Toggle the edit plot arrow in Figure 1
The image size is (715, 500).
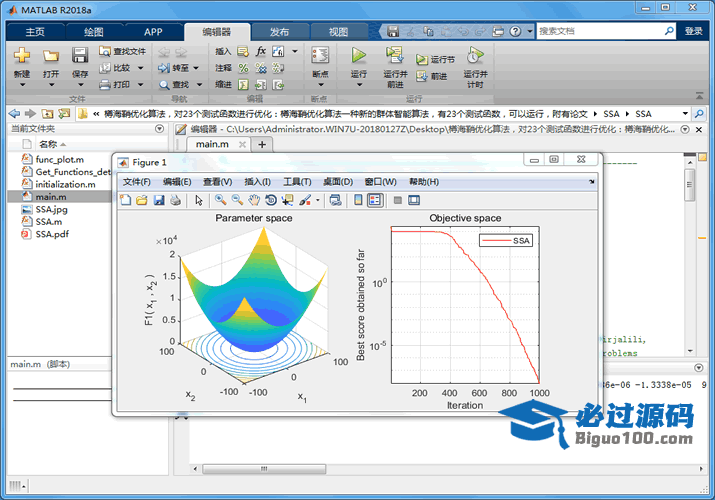pos(198,200)
